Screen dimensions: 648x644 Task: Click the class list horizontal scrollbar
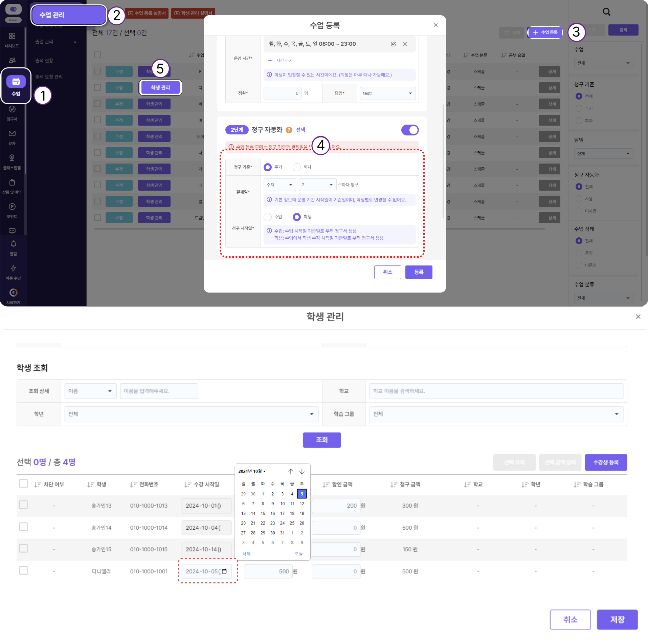point(319,229)
